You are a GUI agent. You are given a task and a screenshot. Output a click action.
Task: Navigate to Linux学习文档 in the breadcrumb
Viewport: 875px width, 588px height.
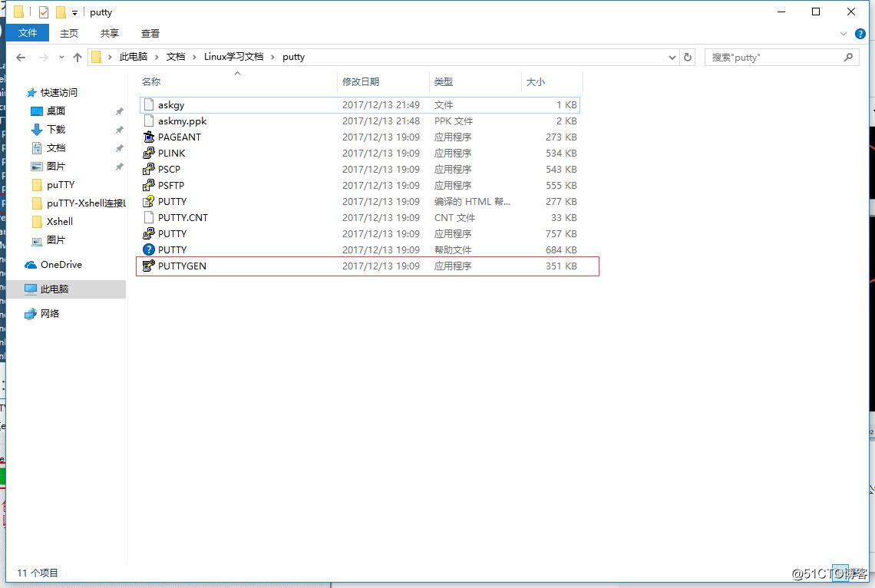coord(233,57)
